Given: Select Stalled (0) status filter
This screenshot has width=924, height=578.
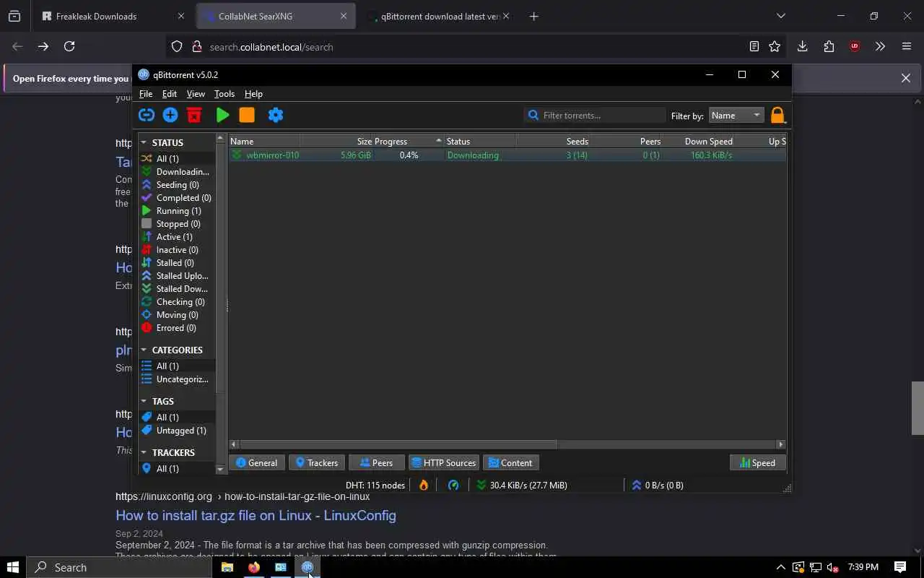Looking at the screenshot, I should pyautogui.click(x=177, y=263).
